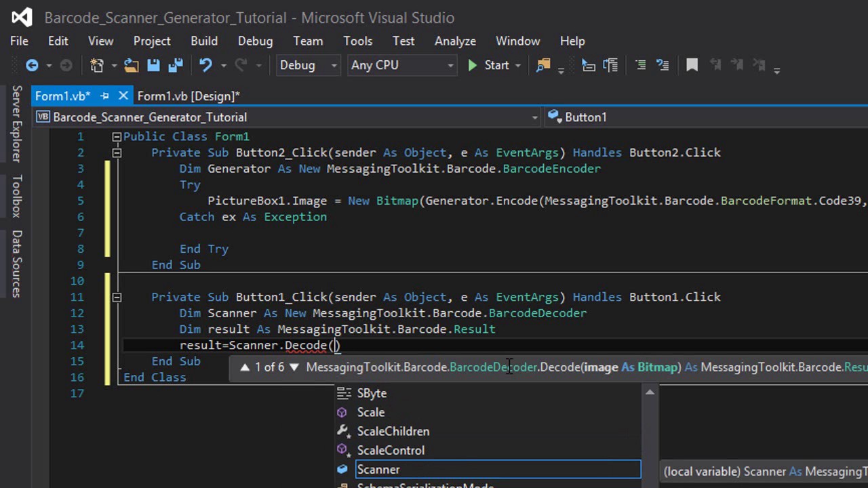Open the Tools menu
The image size is (868, 488).
pyautogui.click(x=357, y=41)
